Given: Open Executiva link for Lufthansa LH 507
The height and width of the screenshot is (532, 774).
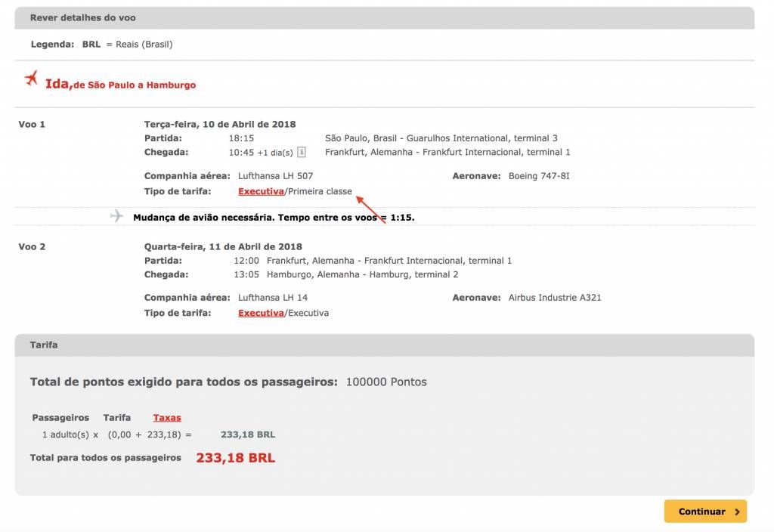Looking at the screenshot, I should tap(261, 191).
